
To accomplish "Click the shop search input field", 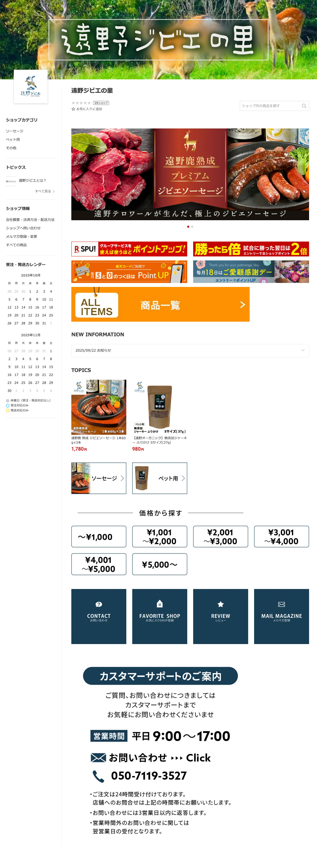I will 270,106.
